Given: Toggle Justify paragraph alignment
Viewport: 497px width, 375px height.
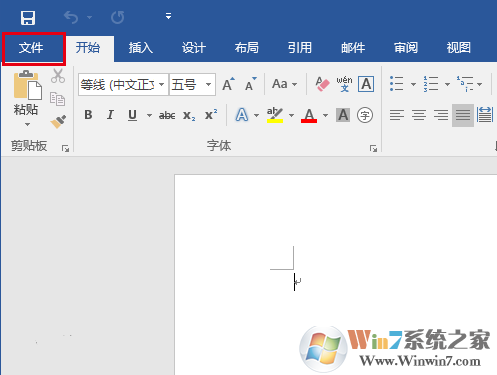Looking at the screenshot, I should [463, 115].
